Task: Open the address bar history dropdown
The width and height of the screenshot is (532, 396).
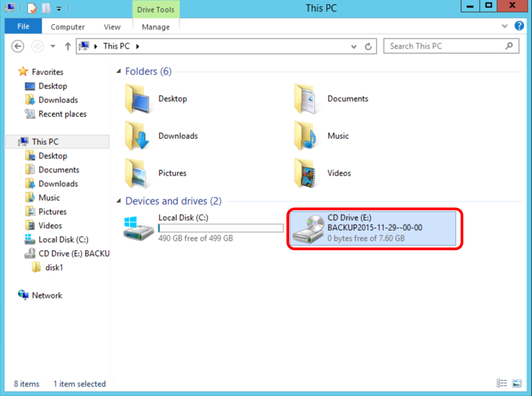Action: click(x=354, y=46)
